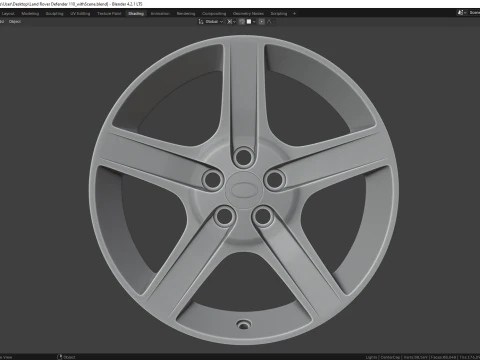Switch to the Scripting workspace tab

tap(279, 14)
